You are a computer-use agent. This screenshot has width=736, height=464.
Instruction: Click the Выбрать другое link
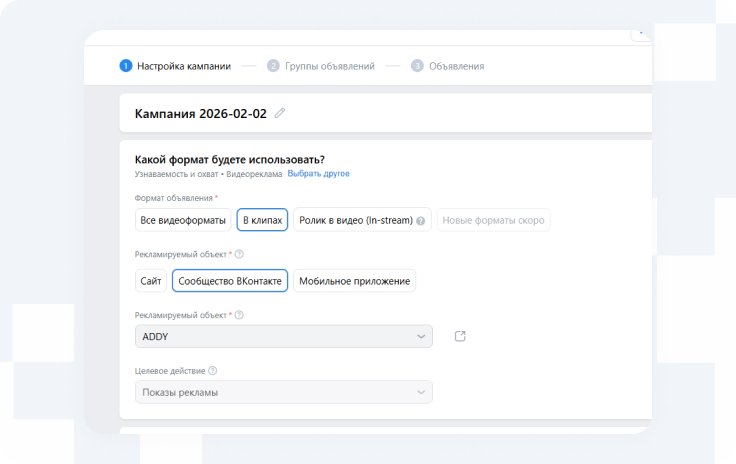click(x=318, y=174)
